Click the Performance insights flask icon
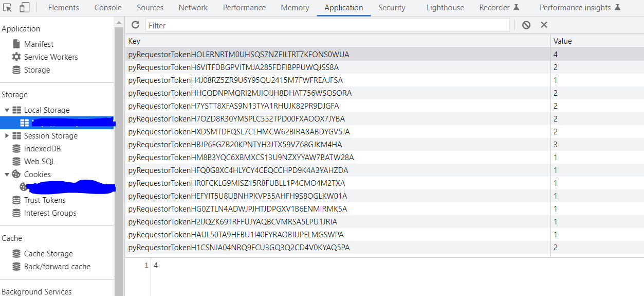 click(x=617, y=8)
